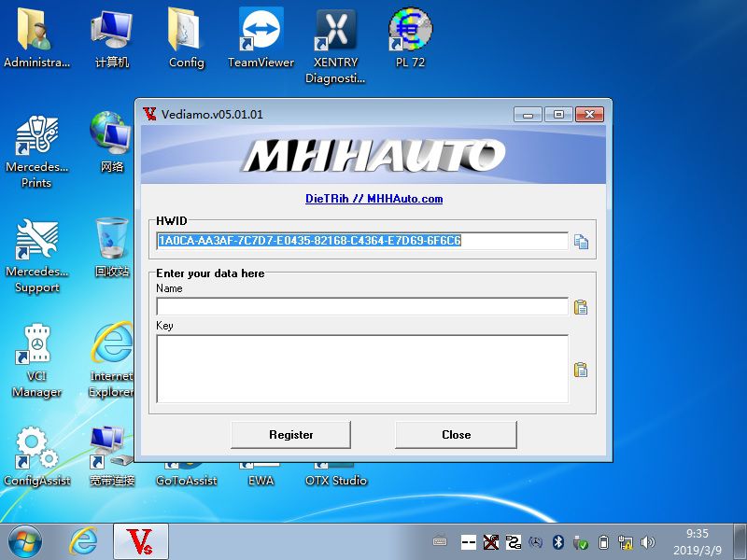Open the volume speaker tray icon
The image size is (747, 560).
pos(647,542)
